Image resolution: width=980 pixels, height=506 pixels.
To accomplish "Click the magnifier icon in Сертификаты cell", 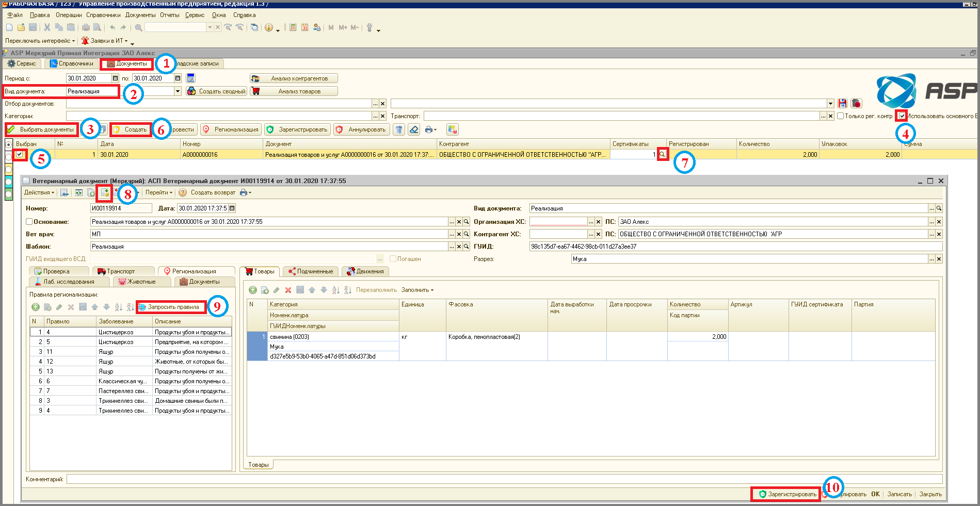I will tap(663, 154).
